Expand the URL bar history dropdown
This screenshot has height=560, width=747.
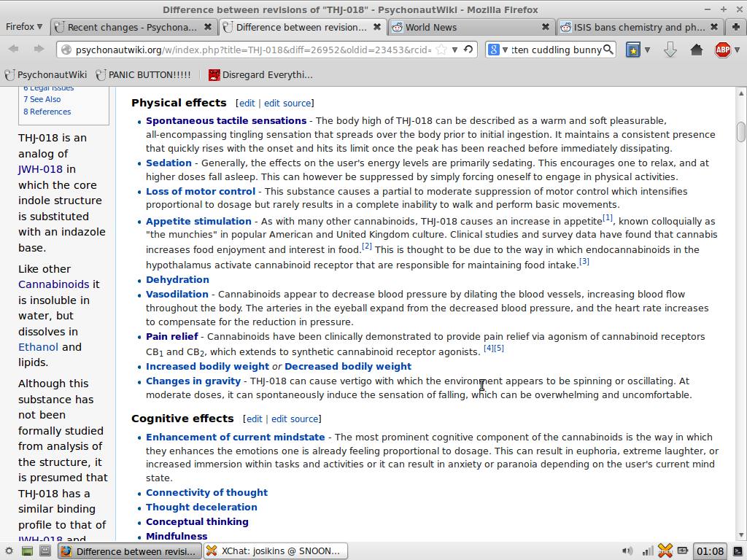tap(454, 50)
